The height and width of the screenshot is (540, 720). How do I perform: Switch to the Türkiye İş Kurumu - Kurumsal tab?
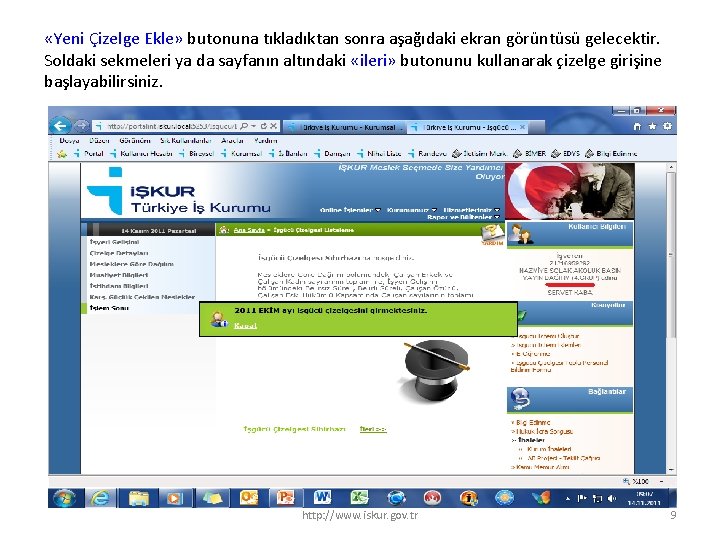(344, 127)
